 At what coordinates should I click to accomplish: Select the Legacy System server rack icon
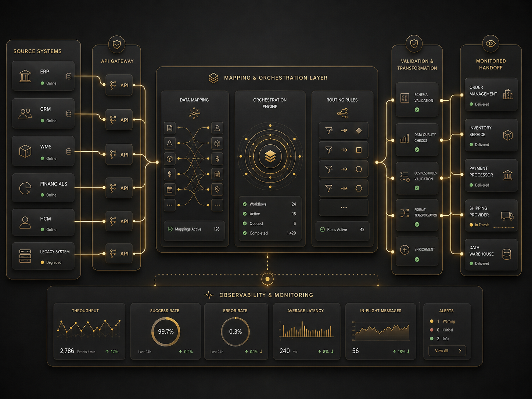[x=25, y=256]
